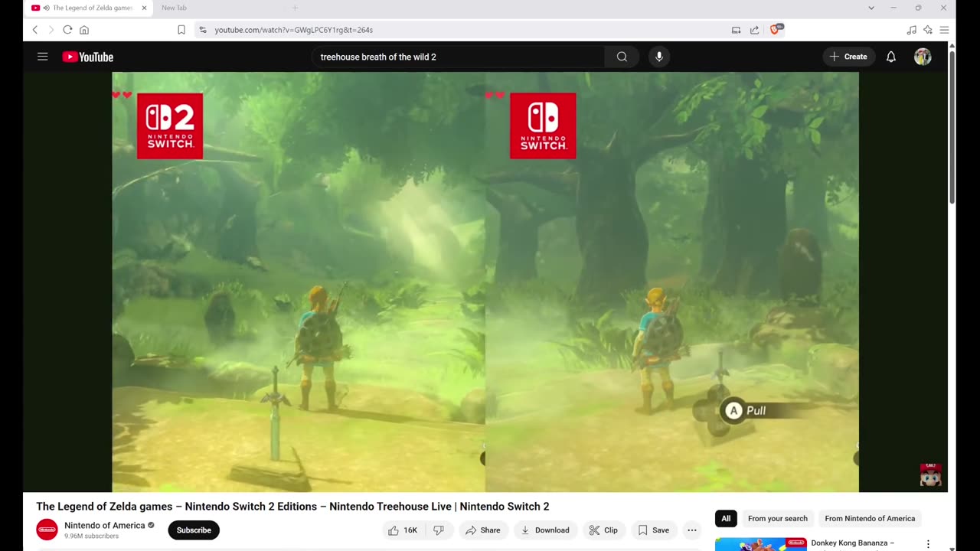Image resolution: width=980 pixels, height=551 pixels.
Task: Click Nintendo of America channel avatar
Action: point(47,530)
